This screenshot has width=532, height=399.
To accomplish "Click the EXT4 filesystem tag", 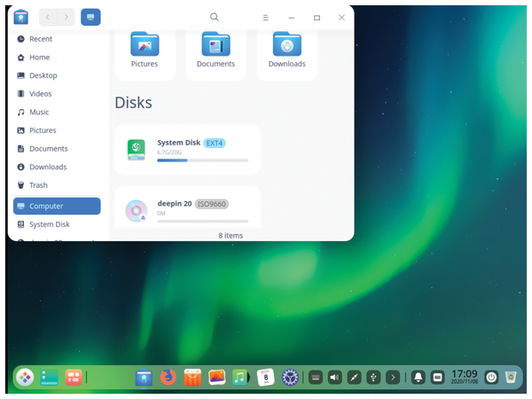I will point(215,143).
